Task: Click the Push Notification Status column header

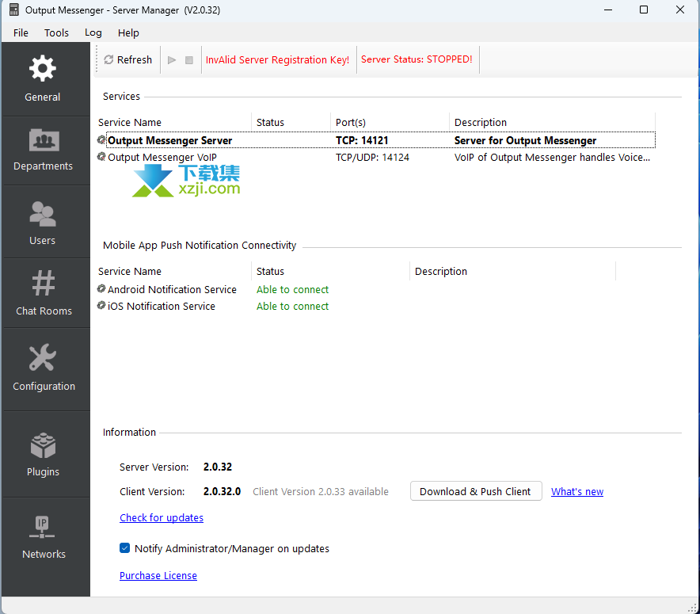Action: (x=270, y=272)
